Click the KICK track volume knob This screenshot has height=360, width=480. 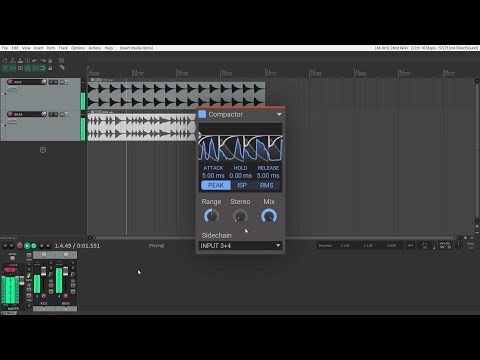[44, 82]
